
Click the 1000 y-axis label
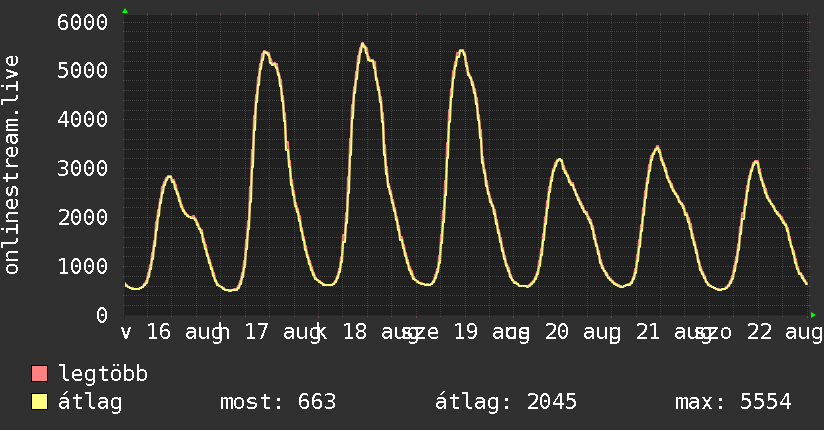[x=83, y=266]
